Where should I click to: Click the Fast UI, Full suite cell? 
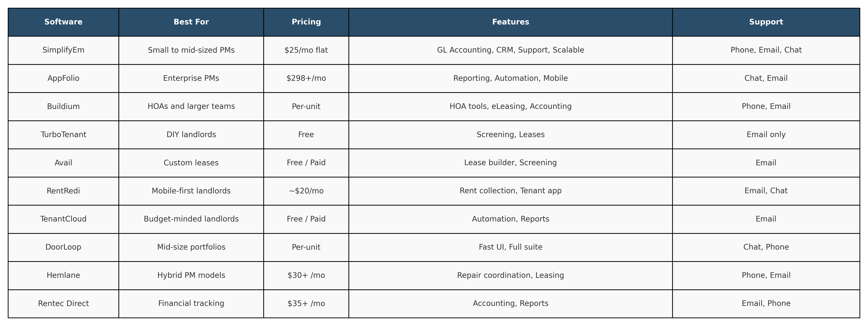coord(510,247)
